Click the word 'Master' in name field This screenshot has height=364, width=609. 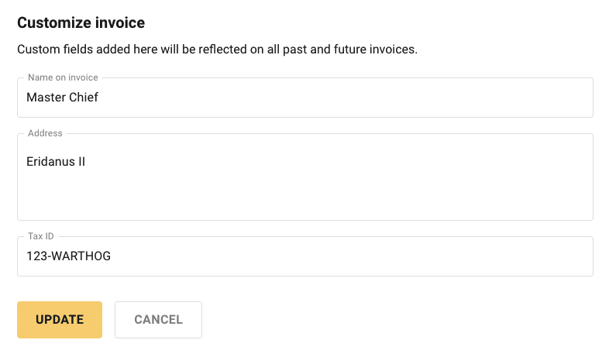tap(45, 98)
